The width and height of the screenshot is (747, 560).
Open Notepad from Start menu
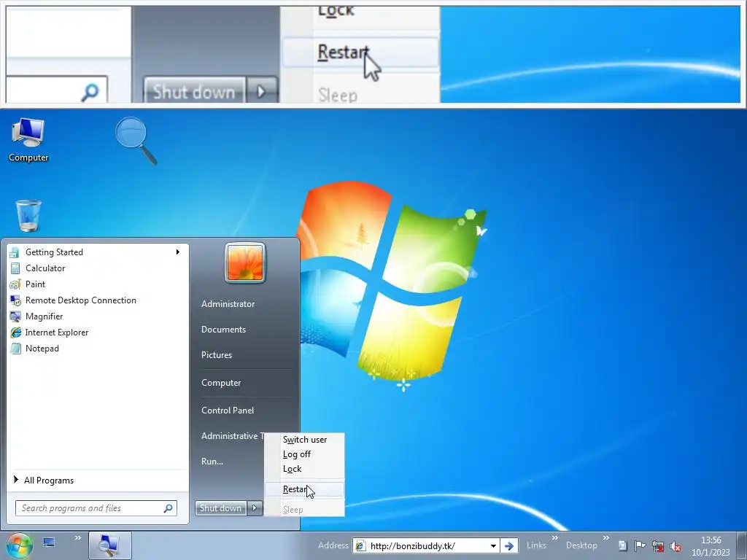coord(98,349)
